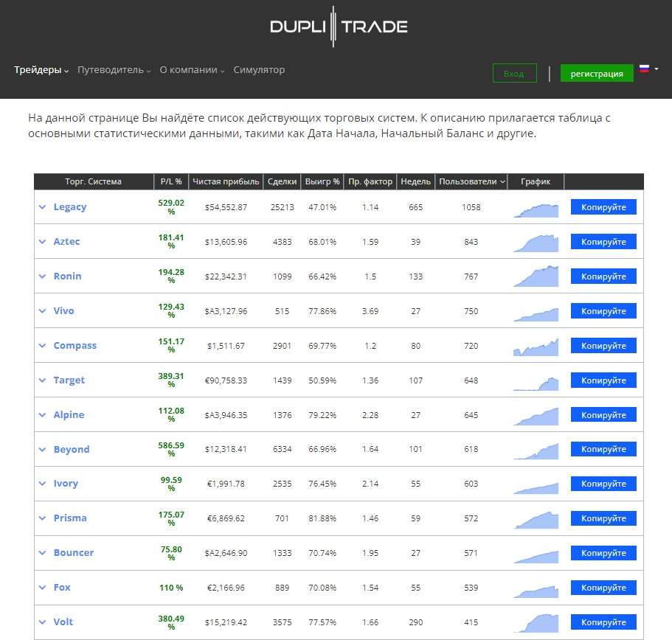This screenshot has width=672, height=640.
Task: Open the Ronin performance chart thumbnail
Action: (x=536, y=276)
